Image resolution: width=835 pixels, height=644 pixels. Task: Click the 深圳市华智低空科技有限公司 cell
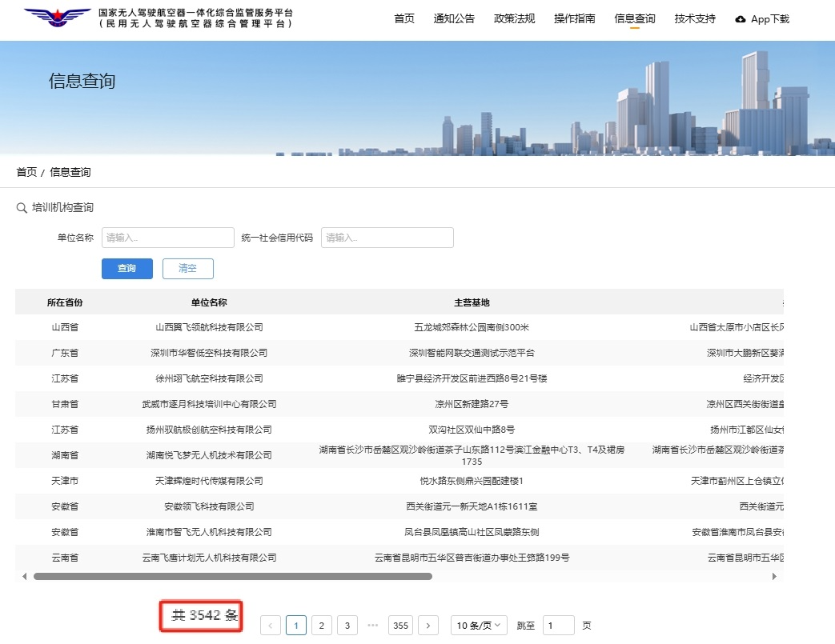click(209, 353)
